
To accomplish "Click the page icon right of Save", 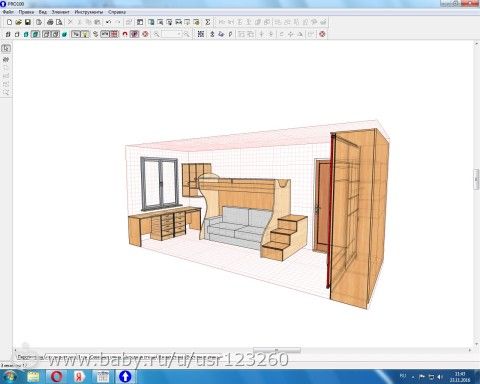I will pyautogui.click(x=39, y=22).
